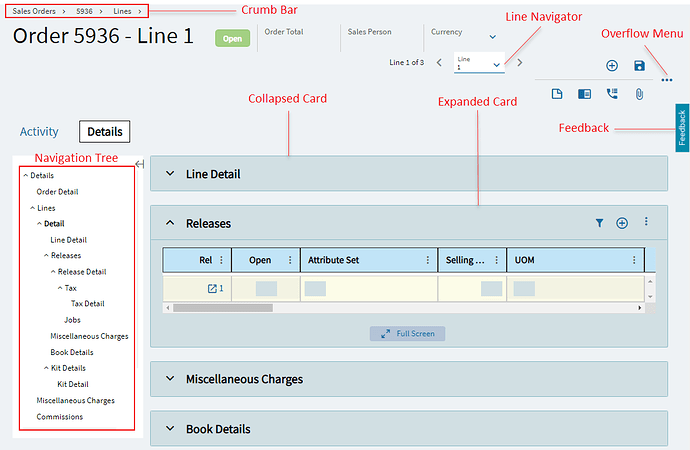This screenshot has width=690, height=450.
Task: Select Order Detail in navigation tree
Action: [57, 192]
